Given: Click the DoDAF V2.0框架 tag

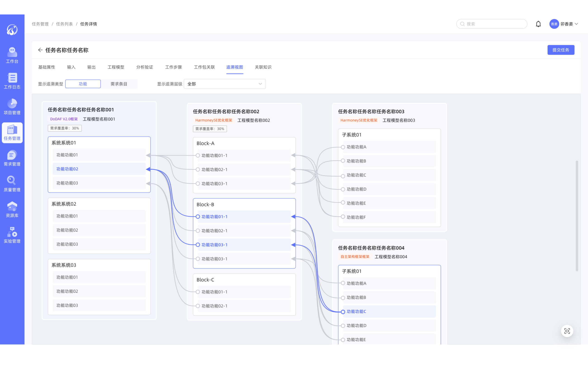Looking at the screenshot, I should coord(64,119).
